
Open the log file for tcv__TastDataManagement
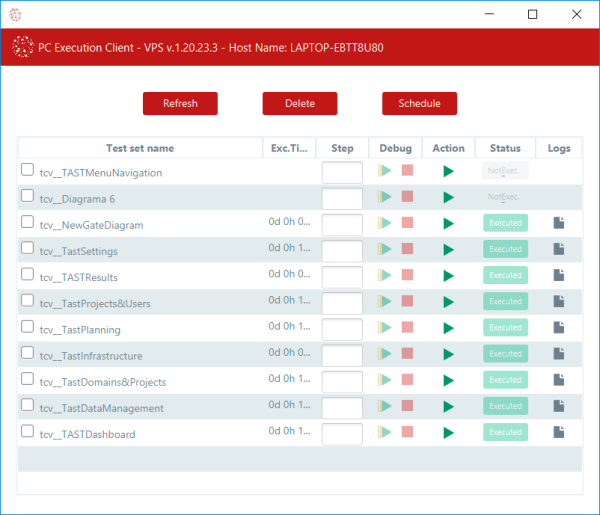559,406
